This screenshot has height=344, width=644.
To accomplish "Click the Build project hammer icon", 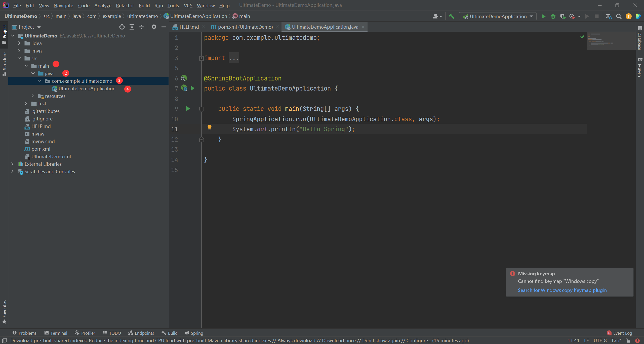I will coord(452,16).
